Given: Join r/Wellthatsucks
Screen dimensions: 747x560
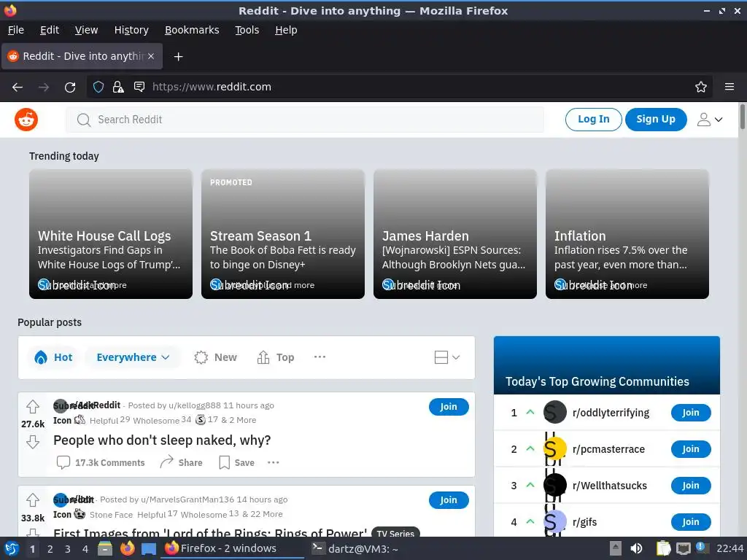Looking at the screenshot, I should pyautogui.click(x=691, y=485).
